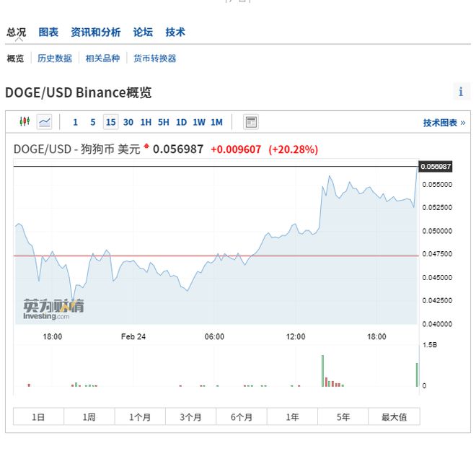Go to the 论坛 tab

point(143,32)
